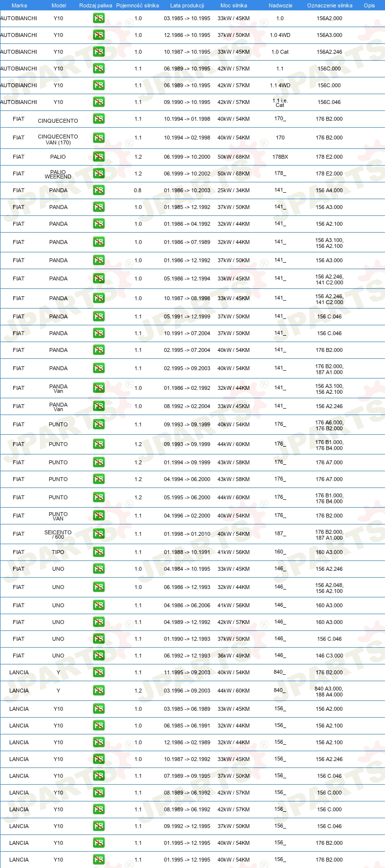The width and height of the screenshot is (385, 868).
Task: Click production years 01.1986 -> 10.2003
Action: pos(187,190)
